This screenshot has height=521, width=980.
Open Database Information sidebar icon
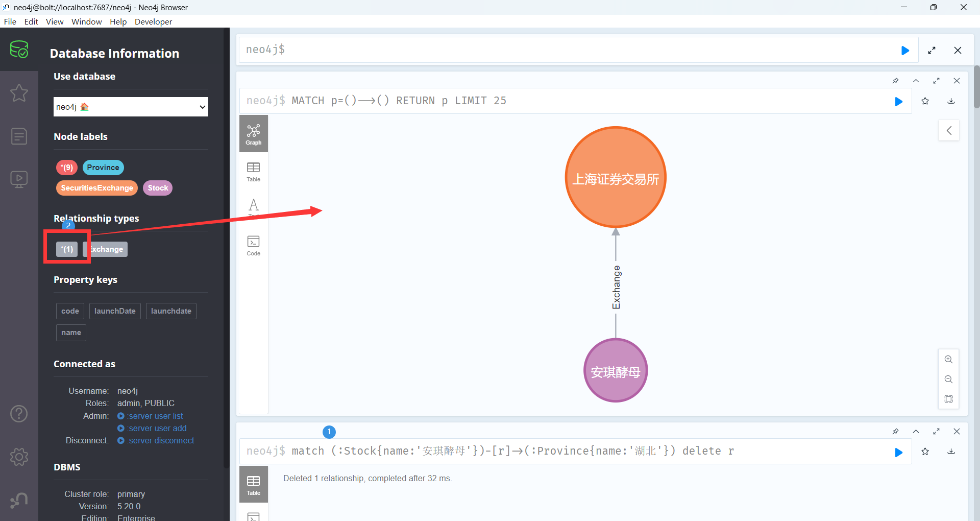19,50
